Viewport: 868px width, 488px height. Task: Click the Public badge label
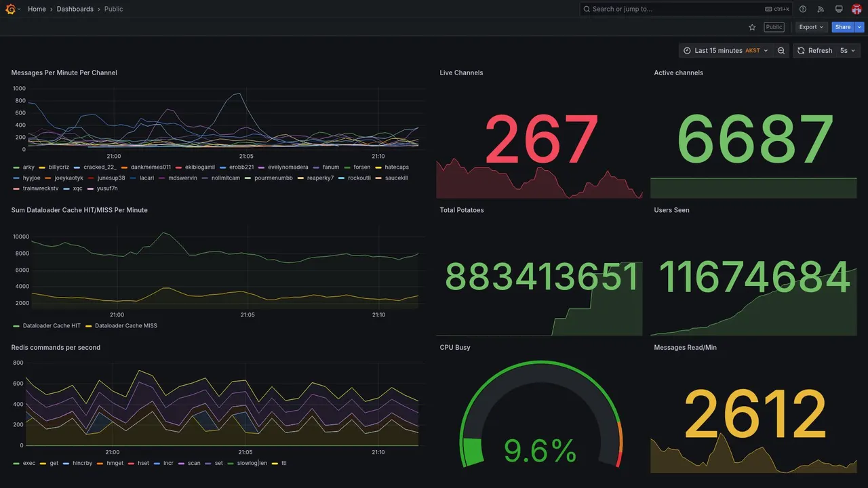tap(774, 27)
